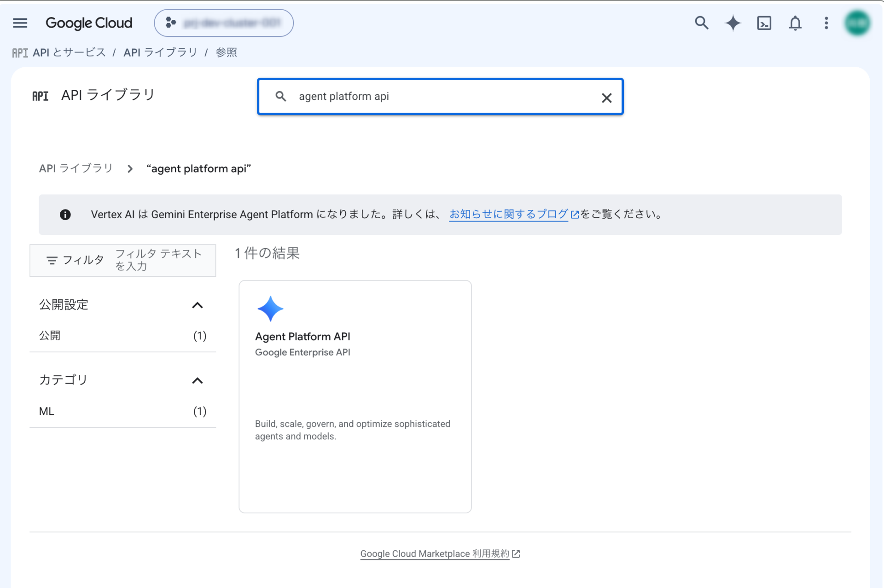Activate Cloud Shell terminal icon
This screenshot has width=884, height=588.
pos(764,23)
